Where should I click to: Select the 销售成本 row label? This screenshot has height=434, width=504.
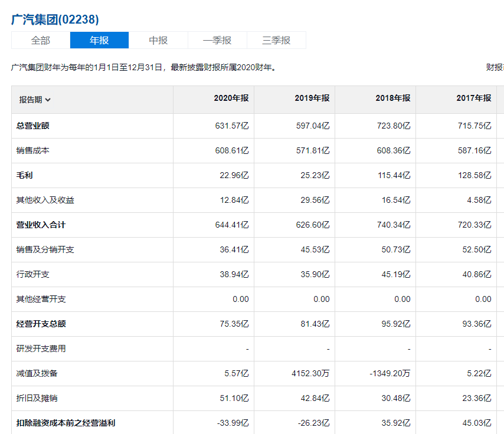pos(33,150)
